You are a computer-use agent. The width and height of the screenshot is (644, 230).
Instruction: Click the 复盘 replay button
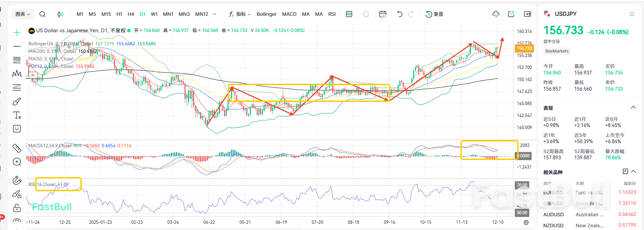click(434, 14)
